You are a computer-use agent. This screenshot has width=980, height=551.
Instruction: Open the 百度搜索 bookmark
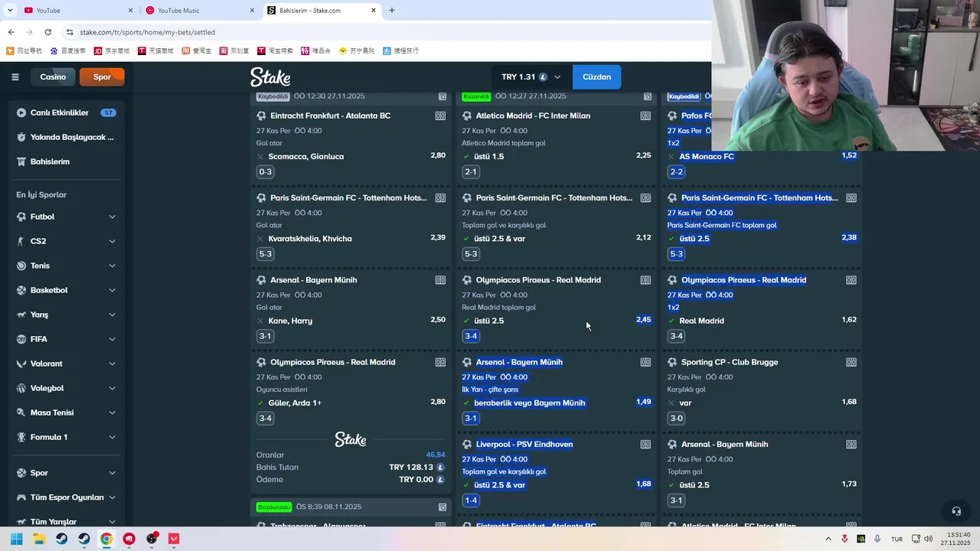[x=68, y=51]
